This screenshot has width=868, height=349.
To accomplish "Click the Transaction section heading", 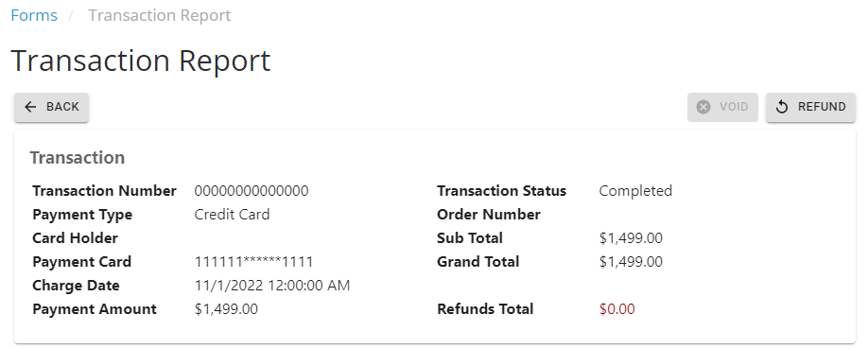I will click(77, 158).
